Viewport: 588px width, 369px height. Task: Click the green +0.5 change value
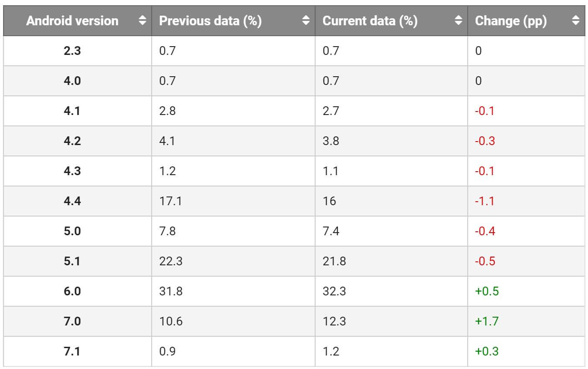[x=486, y=291]
